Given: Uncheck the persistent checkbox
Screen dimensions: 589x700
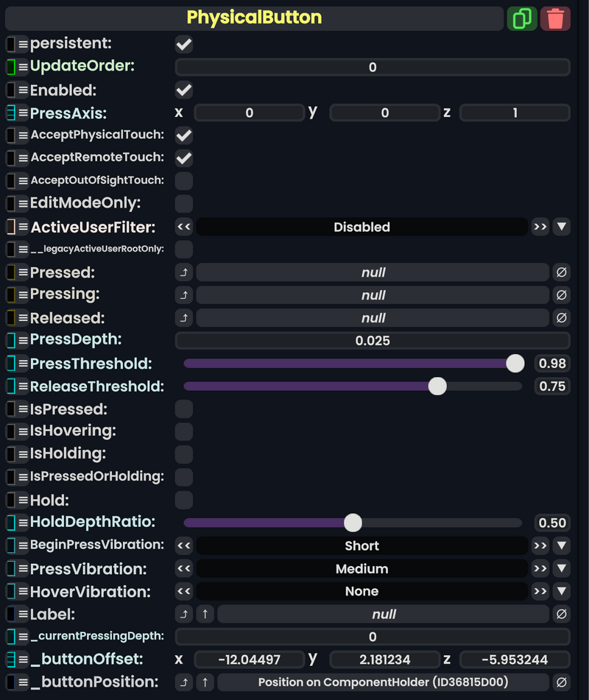Looking at the screenshot, I should (x=183, y=43).
